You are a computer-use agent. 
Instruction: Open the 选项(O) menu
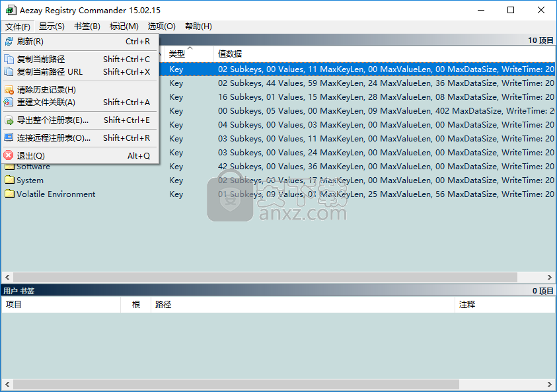click(162, 26)
